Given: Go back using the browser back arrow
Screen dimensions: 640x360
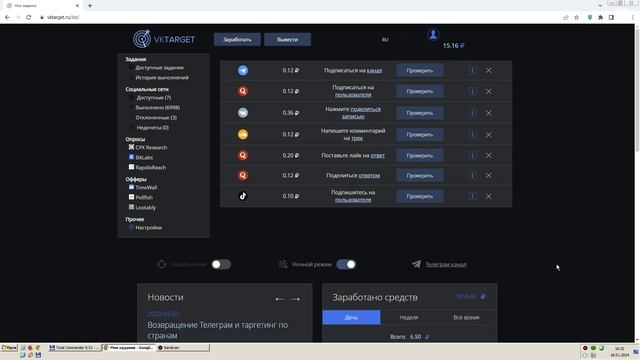Looking at the screenshot, I should pyautogui.click(x=7, y=18).
